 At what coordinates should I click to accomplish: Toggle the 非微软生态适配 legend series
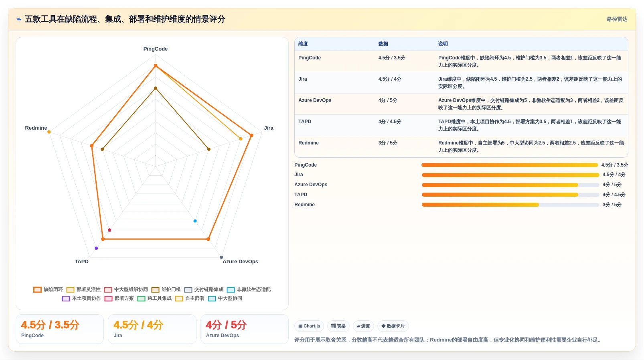249,289
